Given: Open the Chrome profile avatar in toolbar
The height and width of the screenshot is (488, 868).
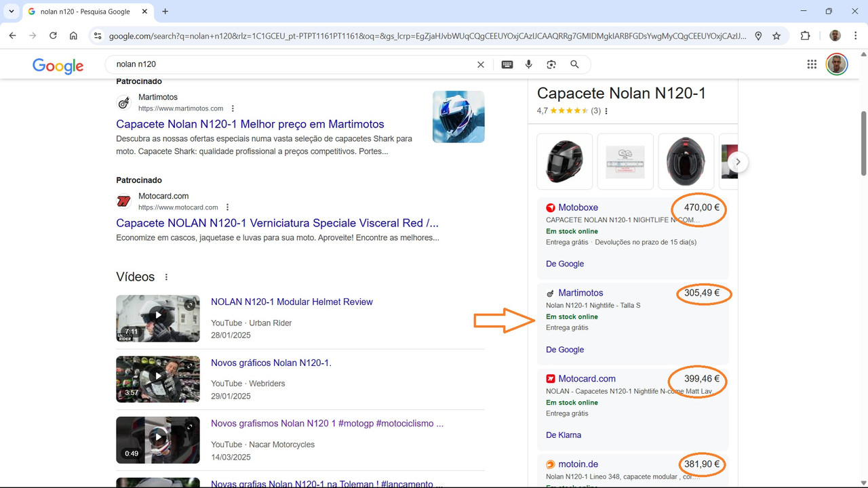Looking at the screenshot, I should point(835,36).
